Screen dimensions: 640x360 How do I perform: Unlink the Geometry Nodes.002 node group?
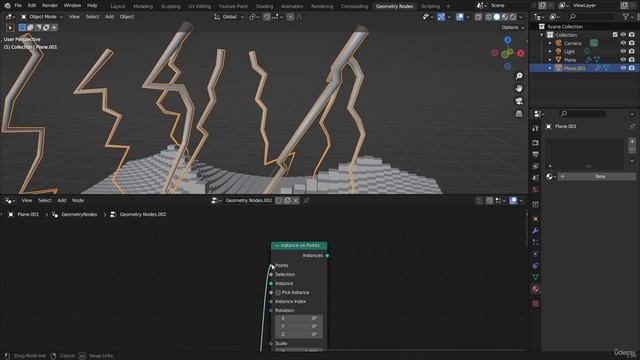pos(296,200)
